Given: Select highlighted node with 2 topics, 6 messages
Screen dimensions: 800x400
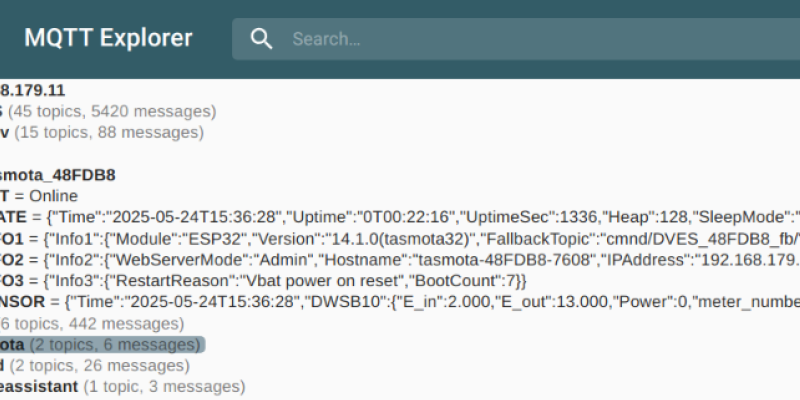Looking at the screenshot, I should click(102, 345).
